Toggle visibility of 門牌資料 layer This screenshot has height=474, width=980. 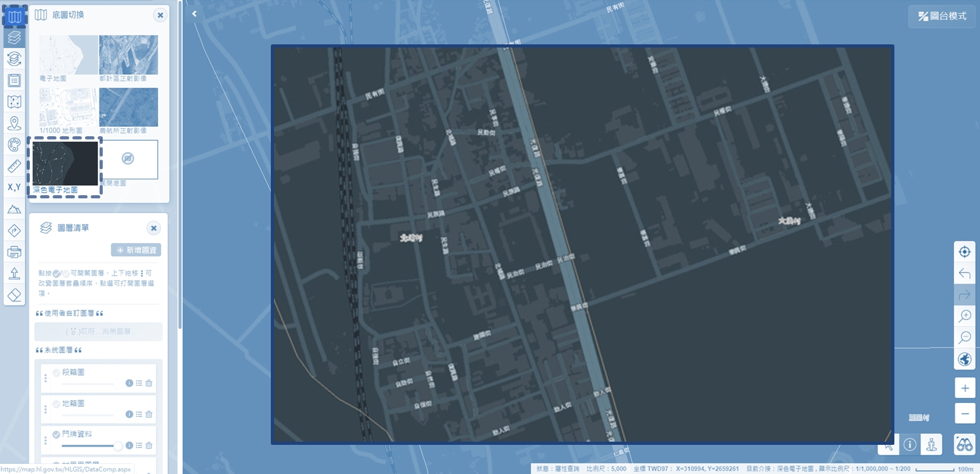pyautogui.click(x=56, y=435)
